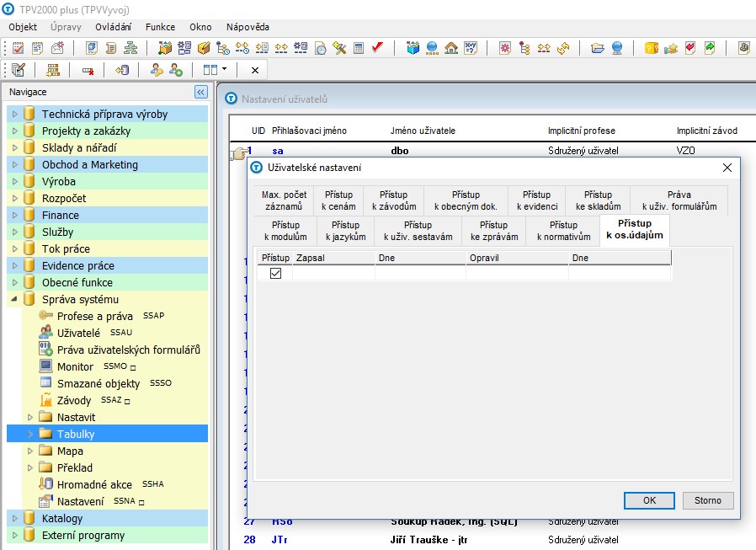Collapse the Navigace panel with chevron button
This screenshot has width=756, height=550.
coord(200,92)
